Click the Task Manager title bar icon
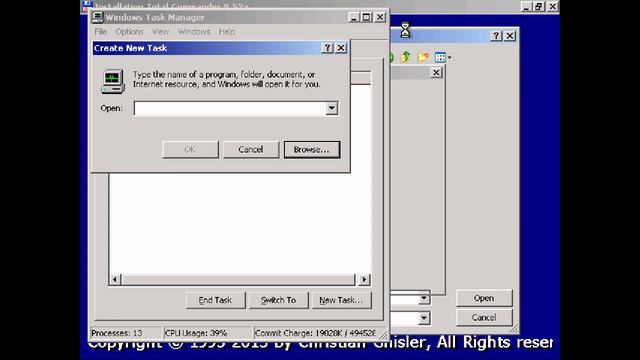This screenshot has width=640, height=360. (98, 17)
